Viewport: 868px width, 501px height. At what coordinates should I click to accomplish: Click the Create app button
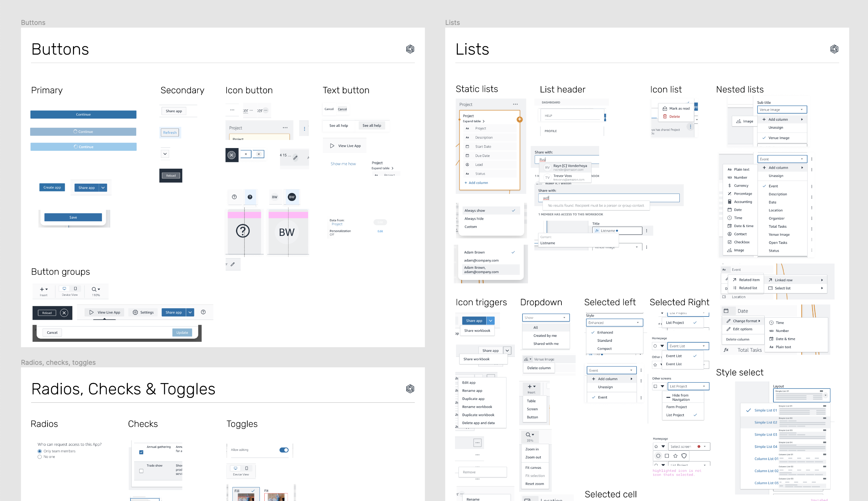52,188
